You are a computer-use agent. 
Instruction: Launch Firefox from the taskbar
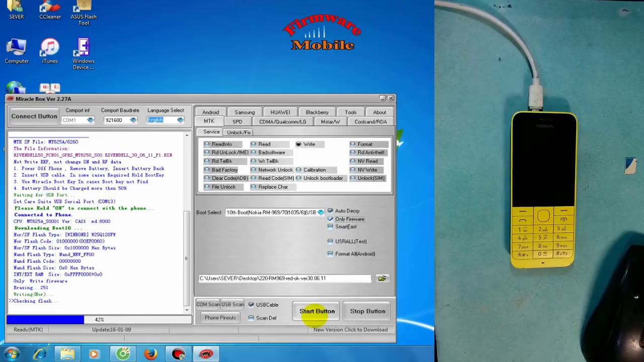pos(150,354)
